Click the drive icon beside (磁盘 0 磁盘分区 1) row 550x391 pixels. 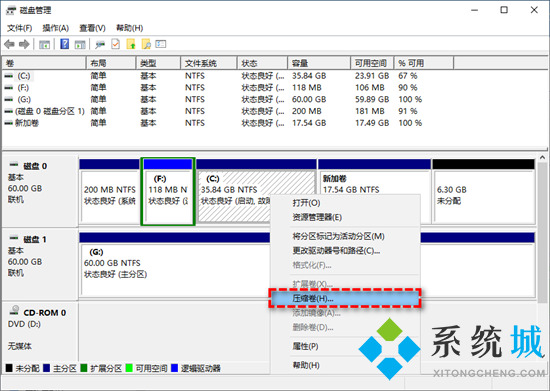pyautogui.click(x=9, y=111)
